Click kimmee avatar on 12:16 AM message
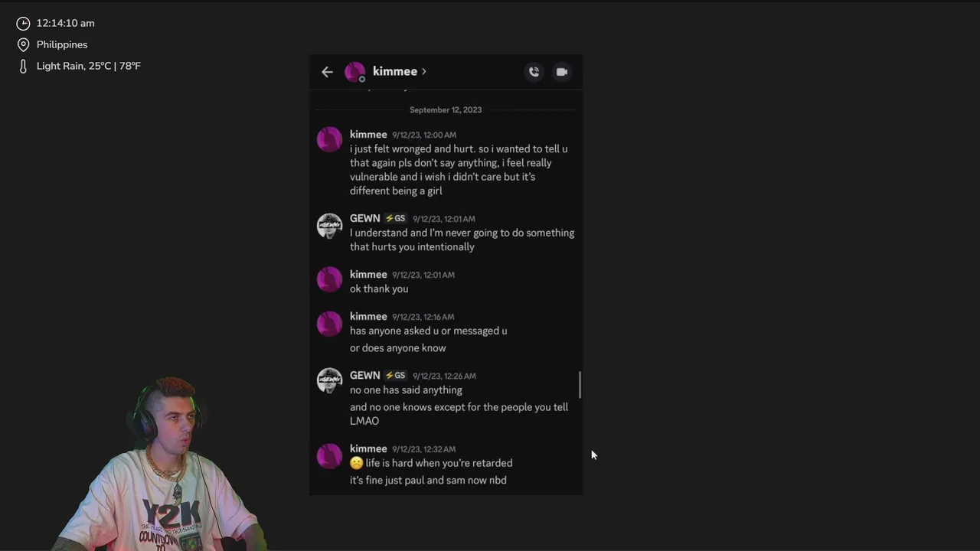 (329, 323)
